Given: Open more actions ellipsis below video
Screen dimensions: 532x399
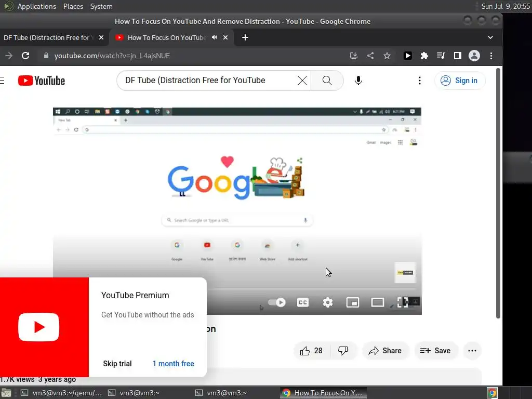Looking at the screenshot, I should (472, 351).
